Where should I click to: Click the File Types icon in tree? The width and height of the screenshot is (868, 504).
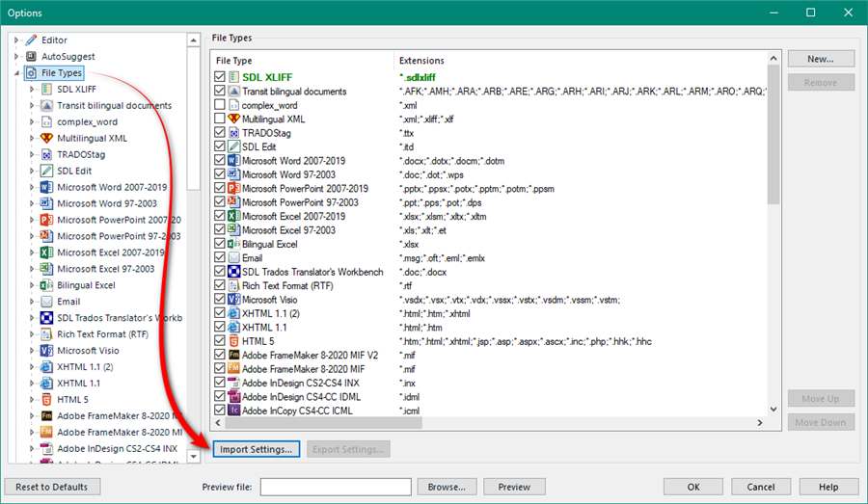[32, 72]
